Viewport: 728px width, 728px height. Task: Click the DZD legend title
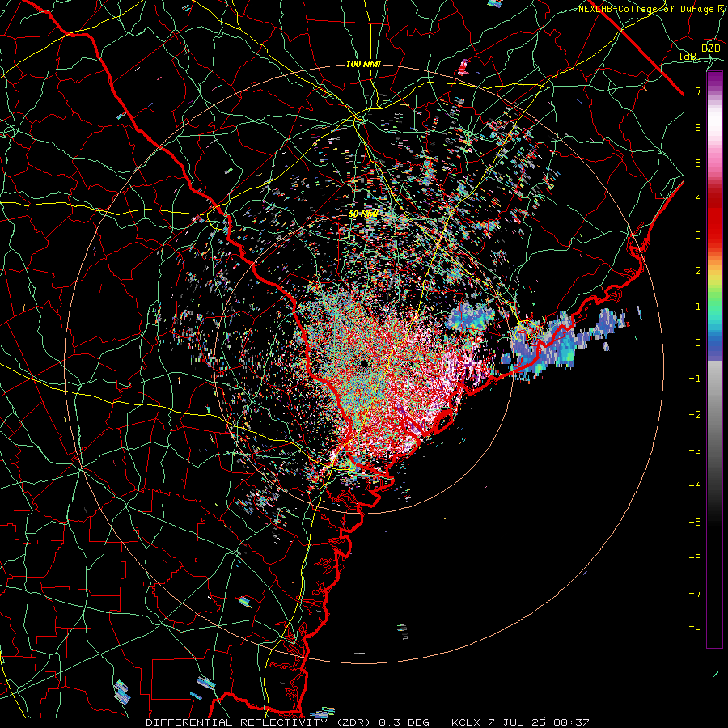710,49
